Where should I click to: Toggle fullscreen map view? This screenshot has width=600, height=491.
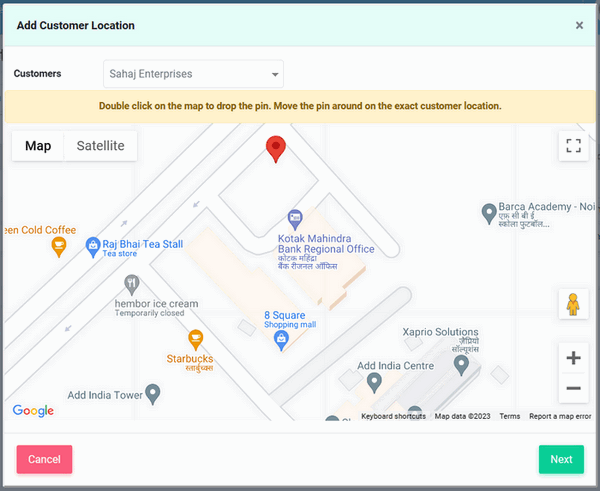click(573, 146)
